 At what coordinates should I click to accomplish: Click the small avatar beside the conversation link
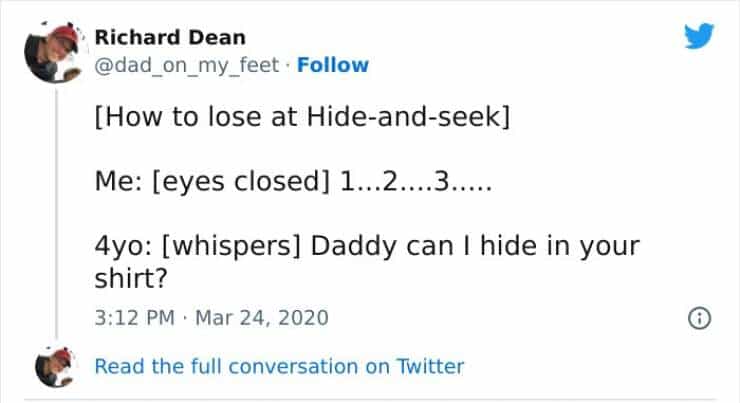point(54,366)
